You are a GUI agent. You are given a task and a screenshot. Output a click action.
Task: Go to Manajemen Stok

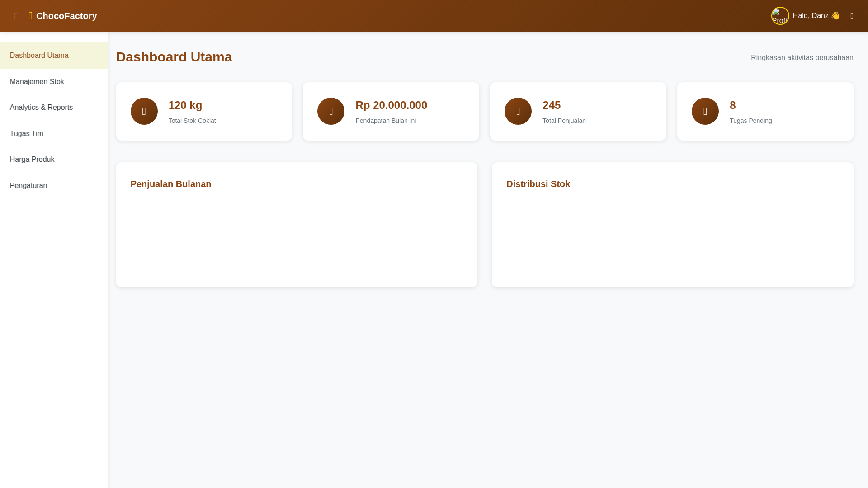coord(54,82)
